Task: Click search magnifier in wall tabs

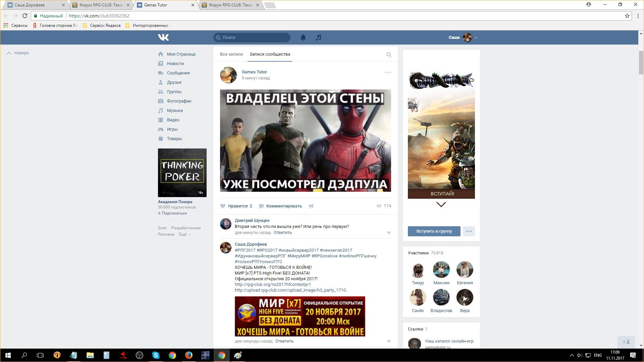Action: 388,55
